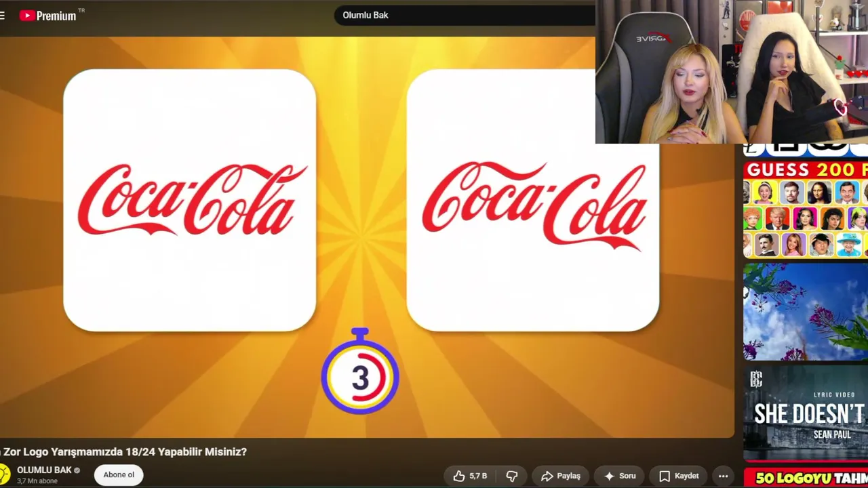Open the OLUMLU BAK channel name link

pyautogui.click(x=44, y=470)
